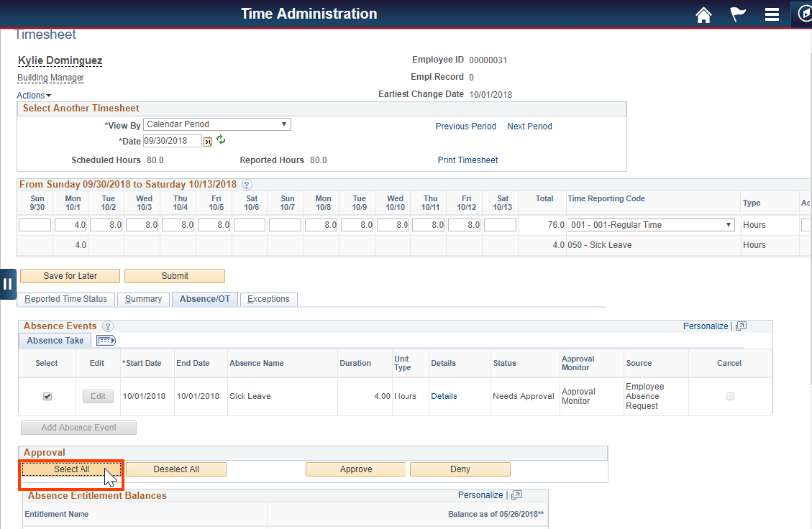The height and width of the screenshot is (529, 812).
Task: Open the Actions List hamburger icon
Action: coord(772,14)
